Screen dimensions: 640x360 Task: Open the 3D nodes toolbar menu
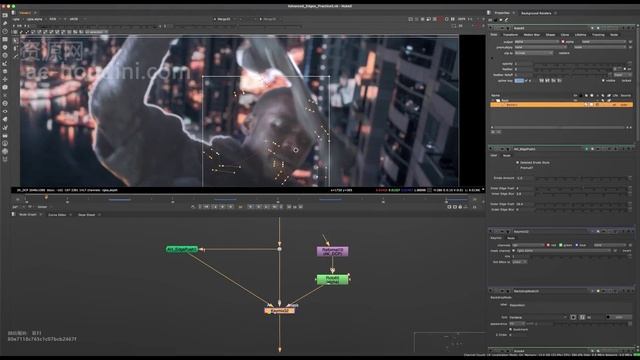tap(5, 87)
